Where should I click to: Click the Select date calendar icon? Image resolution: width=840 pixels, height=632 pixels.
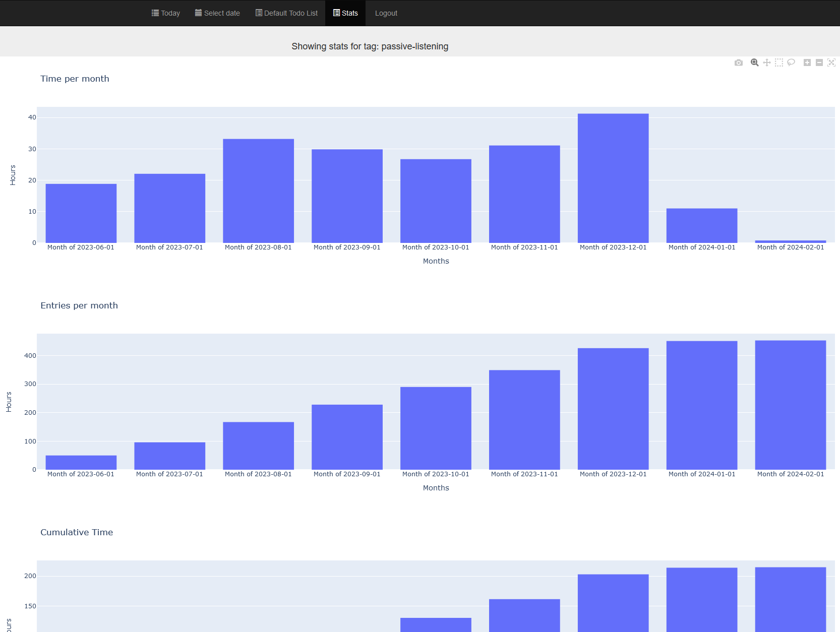(198, 13)
